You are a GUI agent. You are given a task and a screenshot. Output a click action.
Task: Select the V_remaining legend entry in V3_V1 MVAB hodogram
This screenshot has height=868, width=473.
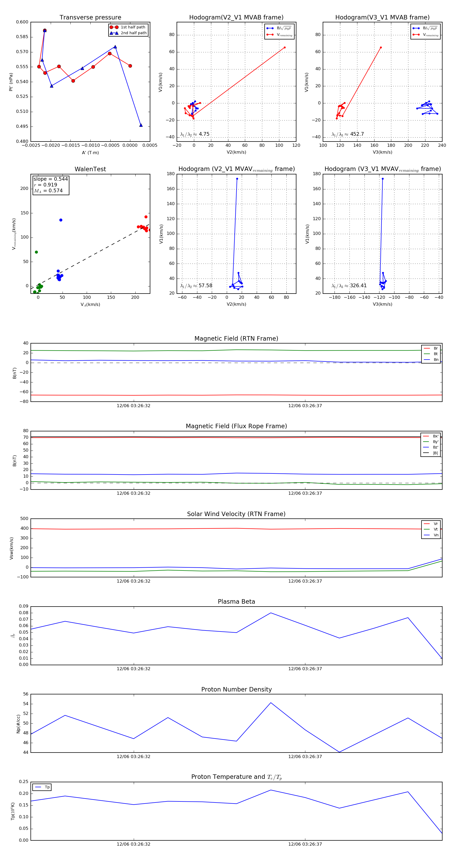[425, 34]
